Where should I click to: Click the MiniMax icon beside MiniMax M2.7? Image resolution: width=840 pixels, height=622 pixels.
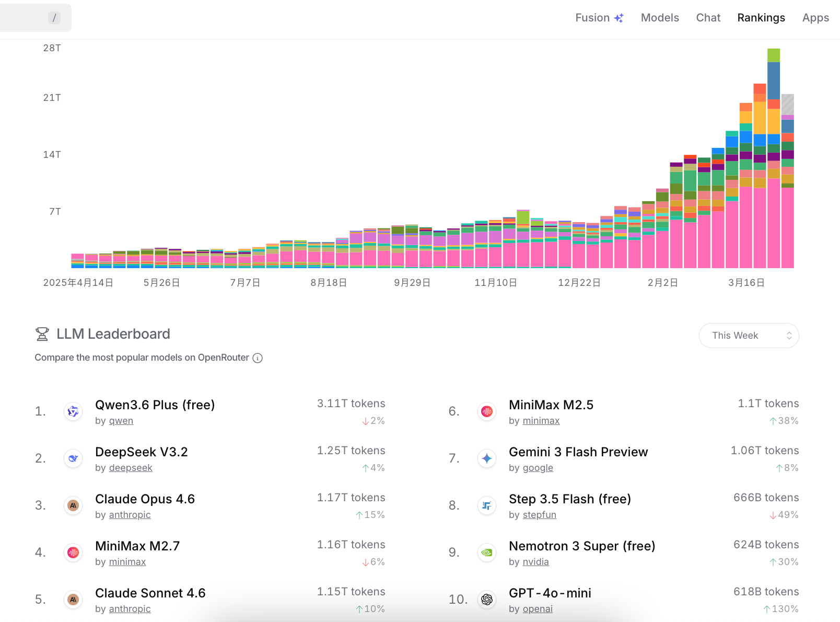(73, 553)
